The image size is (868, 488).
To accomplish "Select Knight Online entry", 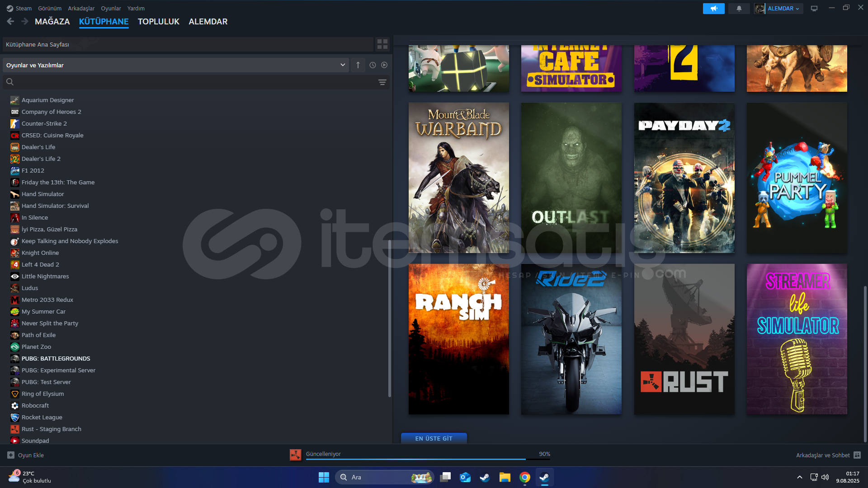I will tap(40, 253).
